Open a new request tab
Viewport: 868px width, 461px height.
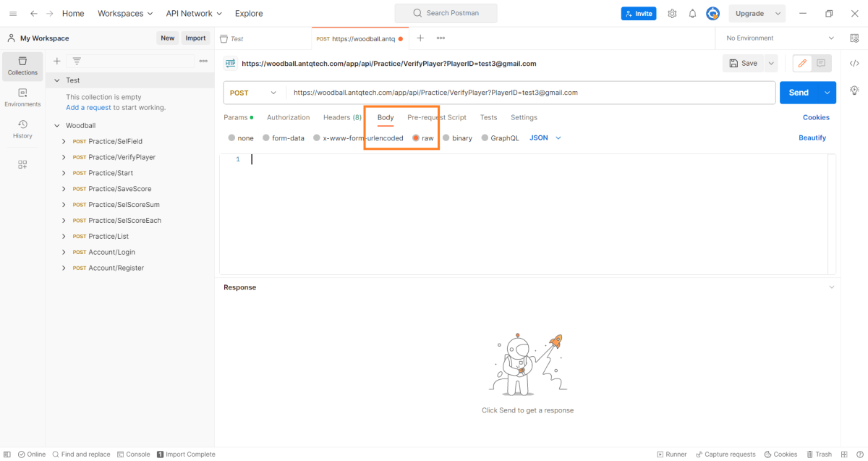(420, 38)
